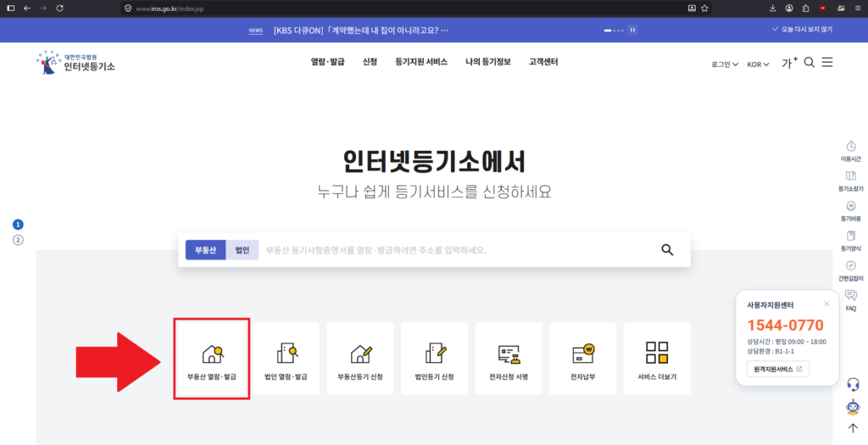
Task: Close the 사용자지원센터 popup
Action: [x=826, y=303]
